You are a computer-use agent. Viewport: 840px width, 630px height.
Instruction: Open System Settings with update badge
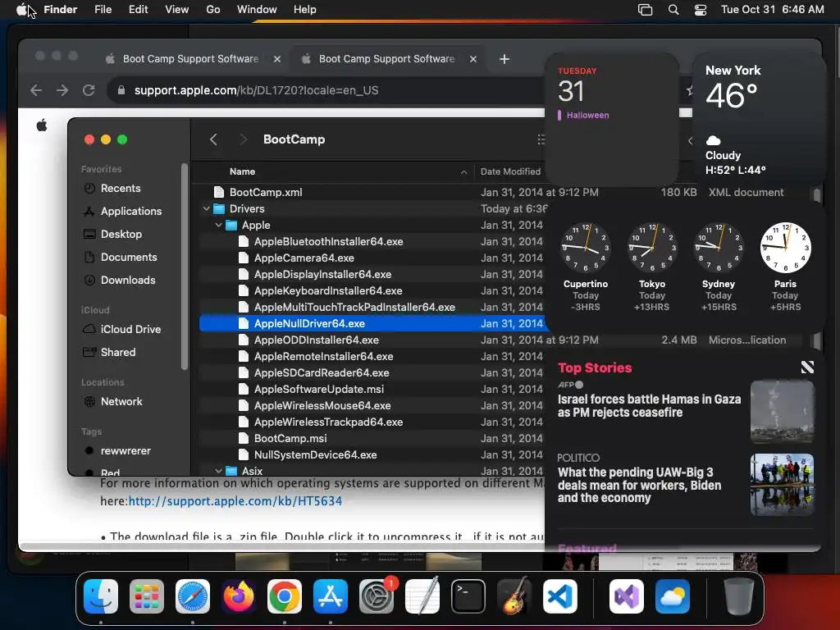(377, 596)
